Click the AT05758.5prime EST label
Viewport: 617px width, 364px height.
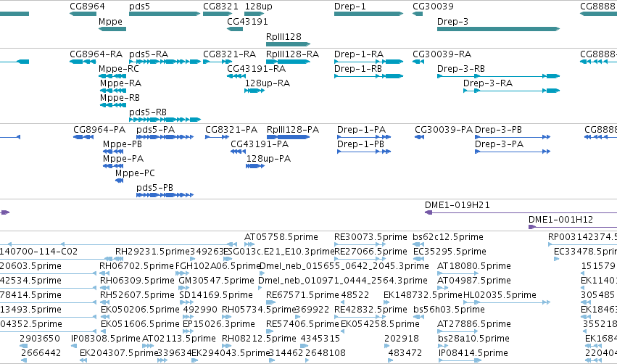281,237
